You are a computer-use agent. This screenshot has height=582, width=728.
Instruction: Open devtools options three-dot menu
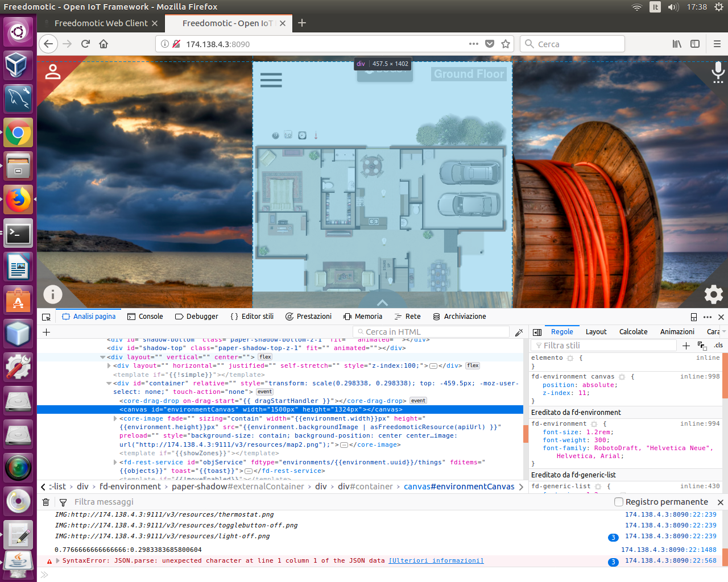click(708, 317)
